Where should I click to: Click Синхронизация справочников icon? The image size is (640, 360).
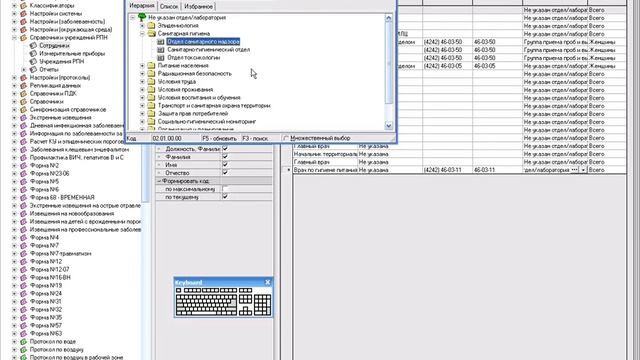24,109
